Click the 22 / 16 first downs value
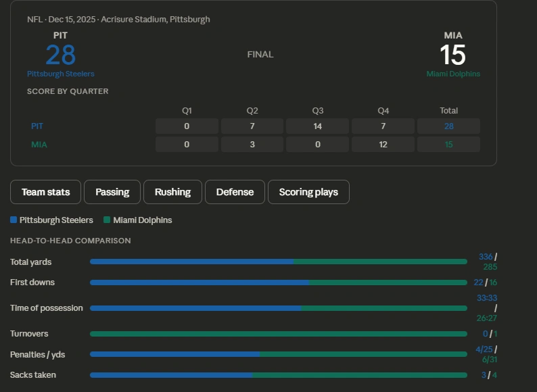This screenshot has height=392, width=537. [486, 283]
